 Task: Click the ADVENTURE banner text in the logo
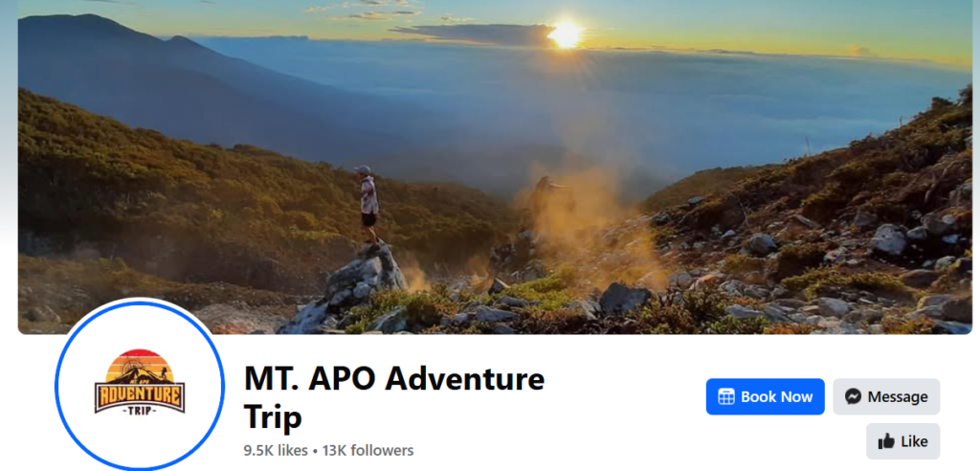click(x=140, y=396)
